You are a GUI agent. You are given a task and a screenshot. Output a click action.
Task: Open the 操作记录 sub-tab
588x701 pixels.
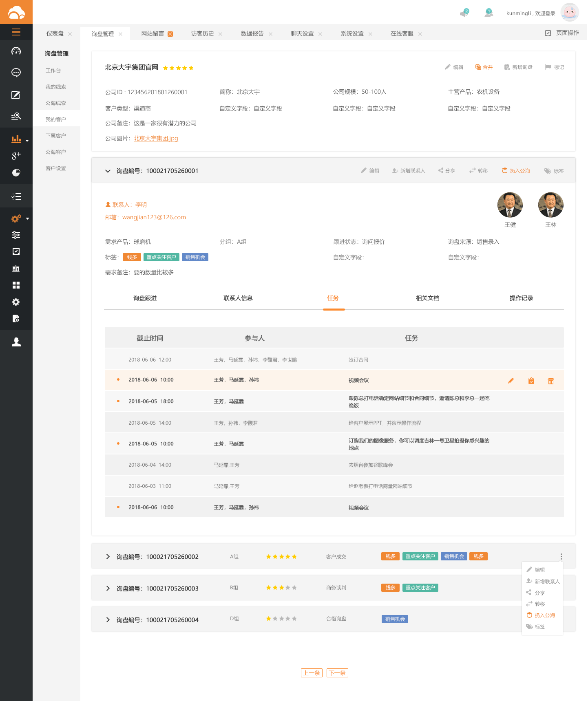[522, 298]
